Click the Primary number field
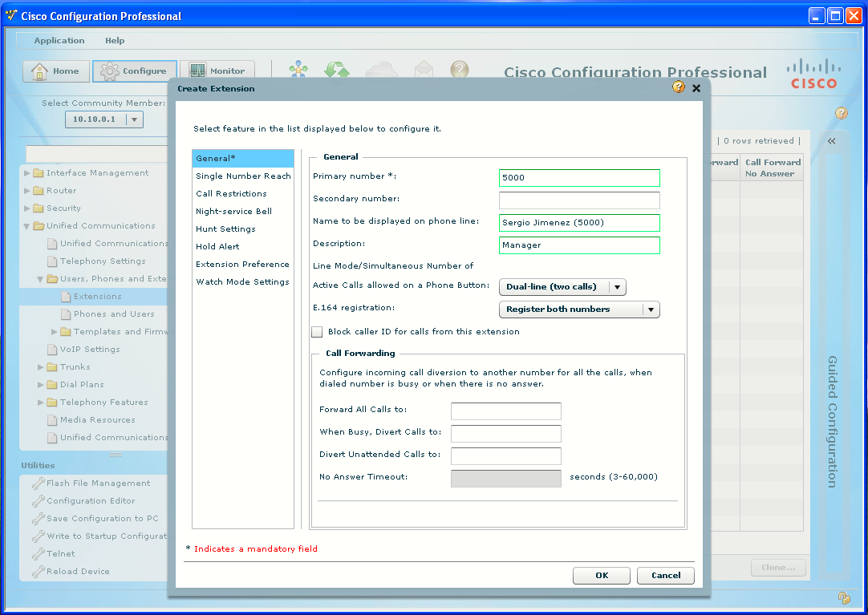 click(x=579, y=177)
